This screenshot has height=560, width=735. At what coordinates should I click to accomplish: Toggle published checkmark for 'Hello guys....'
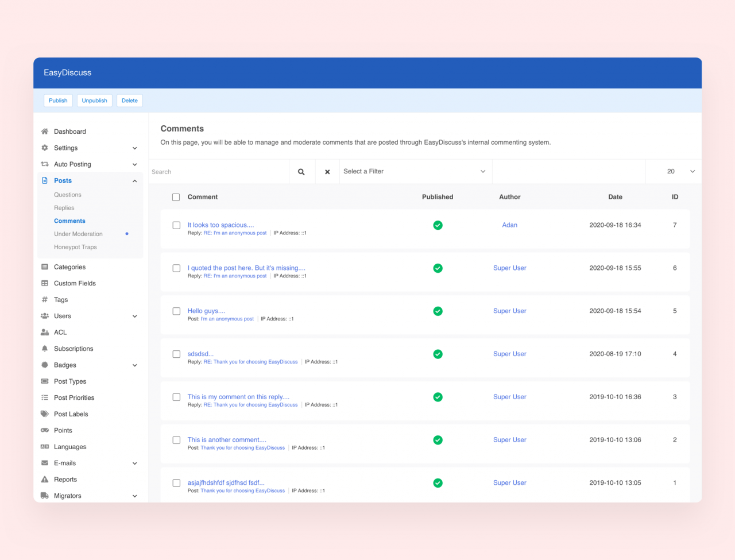coord(438,311)
